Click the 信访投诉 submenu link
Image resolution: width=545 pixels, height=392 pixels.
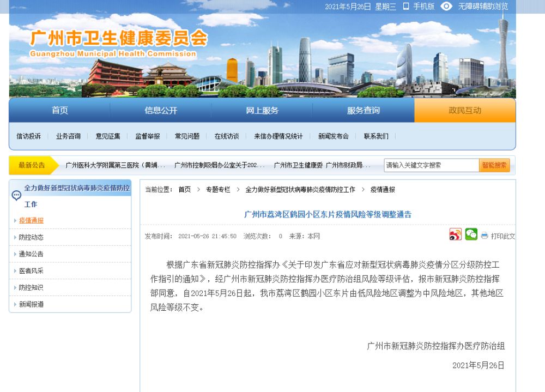click(28, 136)
